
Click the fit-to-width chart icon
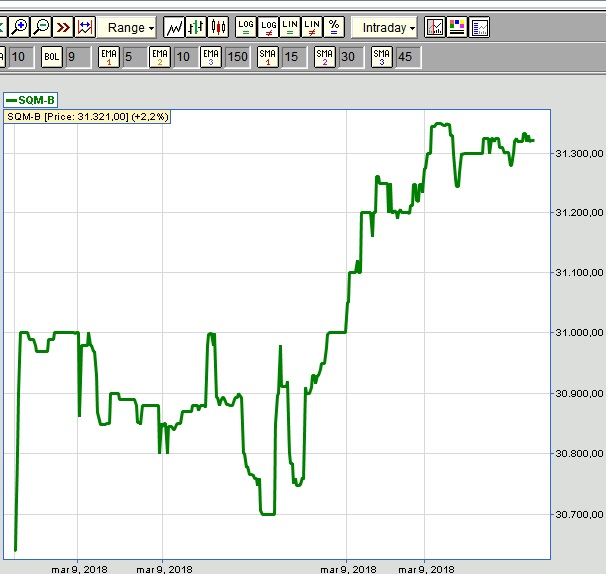[85, 27]
